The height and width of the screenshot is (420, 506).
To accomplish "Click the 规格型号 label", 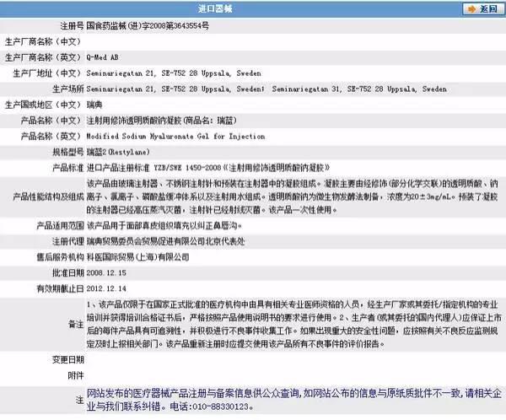I will click(68, 152).
